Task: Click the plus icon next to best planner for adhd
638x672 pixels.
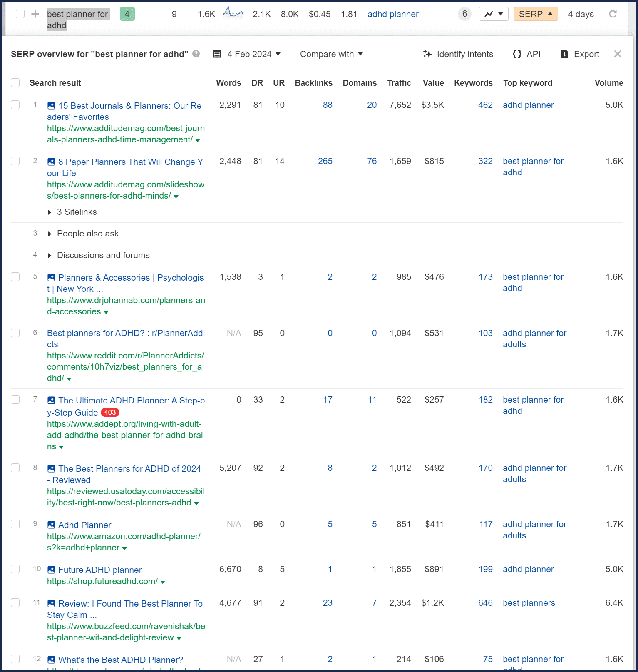Action: click(x=35, y=14)
